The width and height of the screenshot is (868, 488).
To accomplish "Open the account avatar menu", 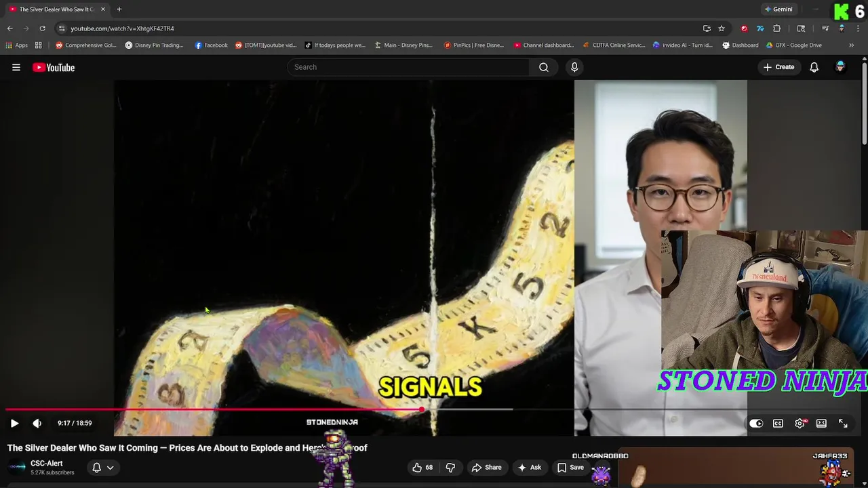I will 840,67.
